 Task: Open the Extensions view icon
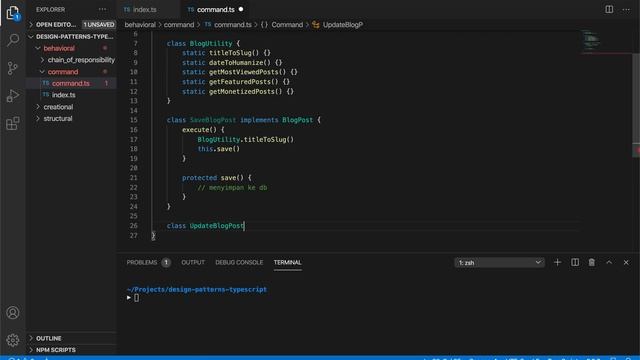(x=13, y=123)
